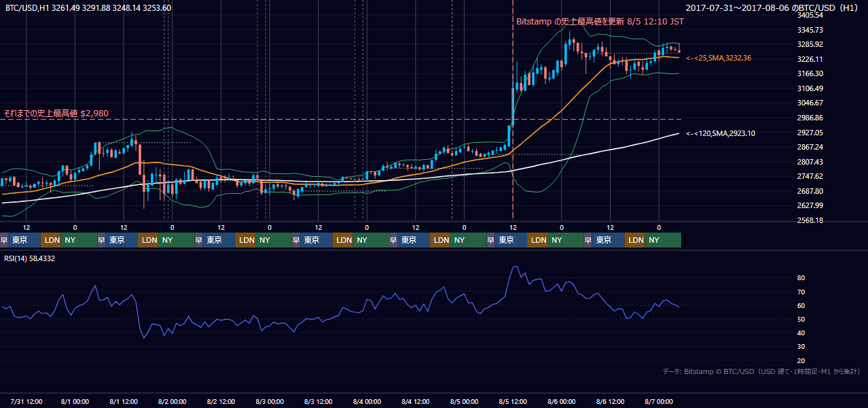Click RSI scale value 40
The width and height of the screenshot is (868, 408).
point(801,333)
